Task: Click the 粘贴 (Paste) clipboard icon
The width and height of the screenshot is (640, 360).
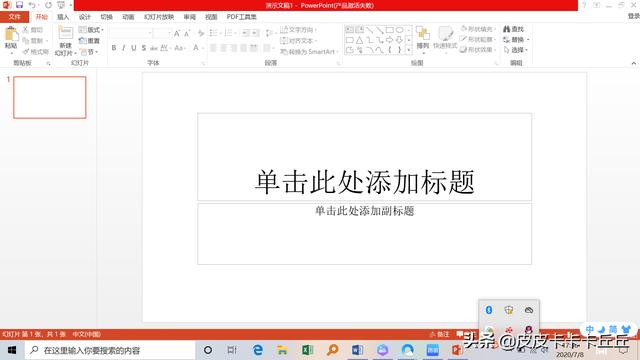Action: 11,34
